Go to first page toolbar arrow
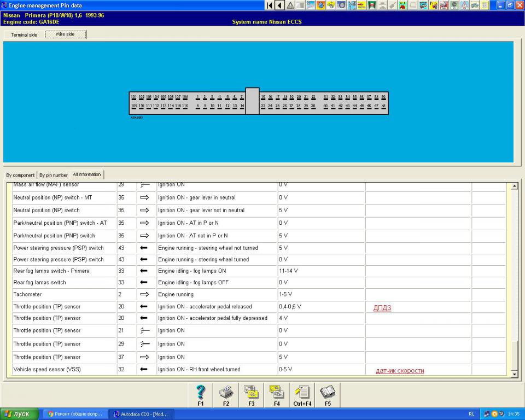Viewport: 525px width, 420px height. (269, 5)
